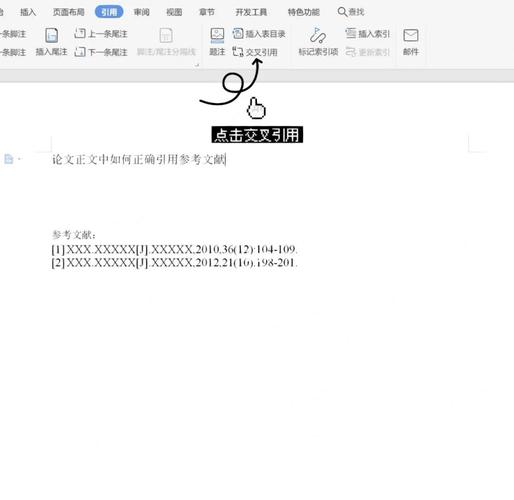
Task: Click reference line [2] dated 2012
Action: (x=175, y=263)
